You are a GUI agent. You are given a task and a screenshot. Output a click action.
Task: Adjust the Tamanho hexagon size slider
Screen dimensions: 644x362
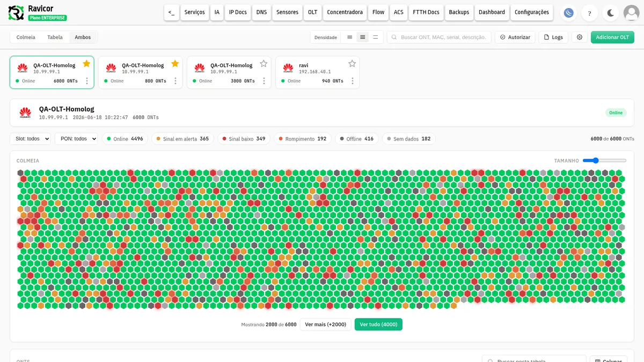click(x=604, y=160)
